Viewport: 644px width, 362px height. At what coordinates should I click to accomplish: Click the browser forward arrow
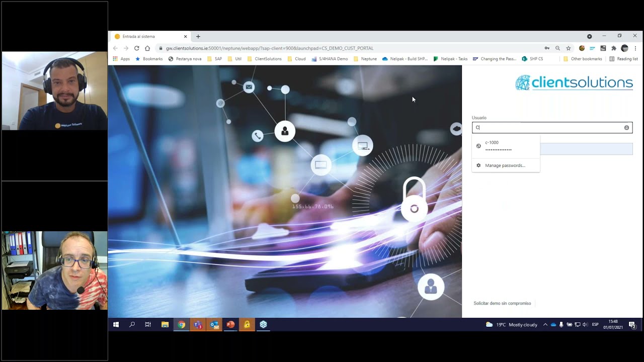pos(126,48)
